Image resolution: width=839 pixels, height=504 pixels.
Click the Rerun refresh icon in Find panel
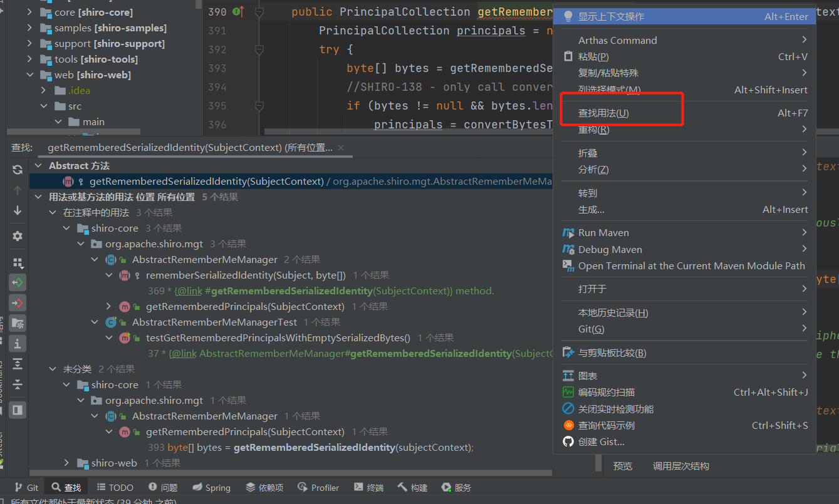tap(18, 170)
